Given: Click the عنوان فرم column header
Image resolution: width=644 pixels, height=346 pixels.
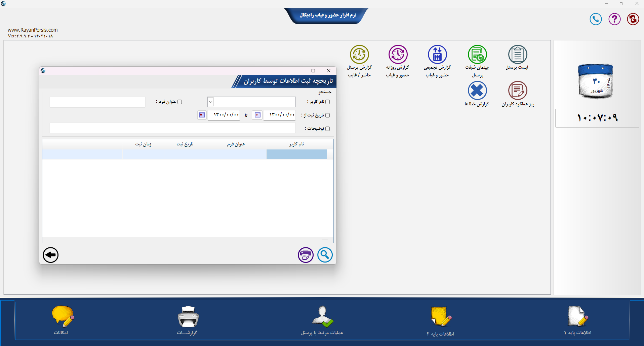Looking at the screenshot, I should coord(236,144).
